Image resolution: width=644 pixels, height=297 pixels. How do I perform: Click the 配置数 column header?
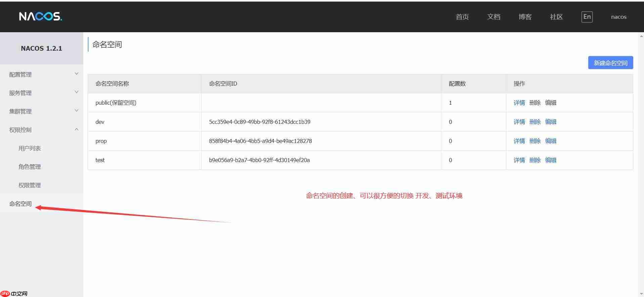click(474, 84)
